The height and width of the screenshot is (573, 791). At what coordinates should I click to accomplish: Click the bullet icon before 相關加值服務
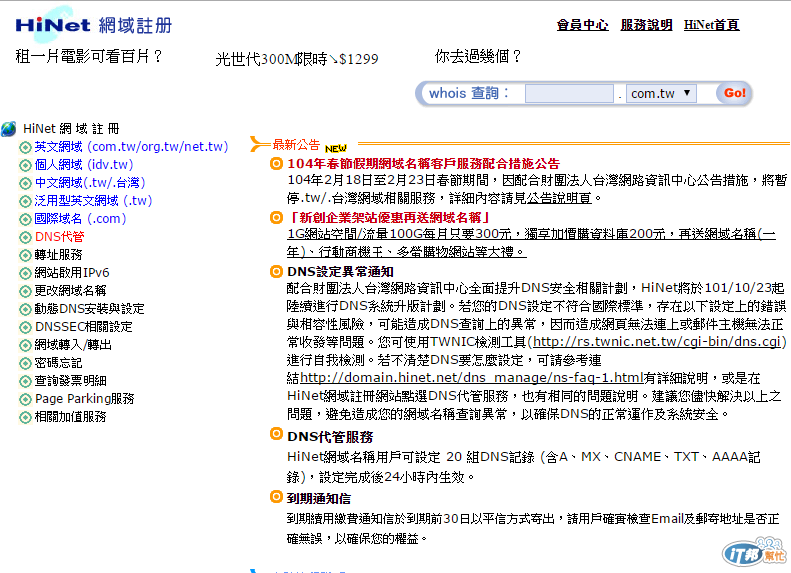(x=25, y=418)
